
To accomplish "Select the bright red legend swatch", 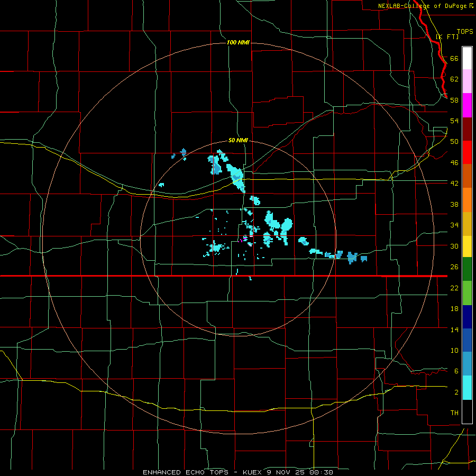I will coord(467,152).
